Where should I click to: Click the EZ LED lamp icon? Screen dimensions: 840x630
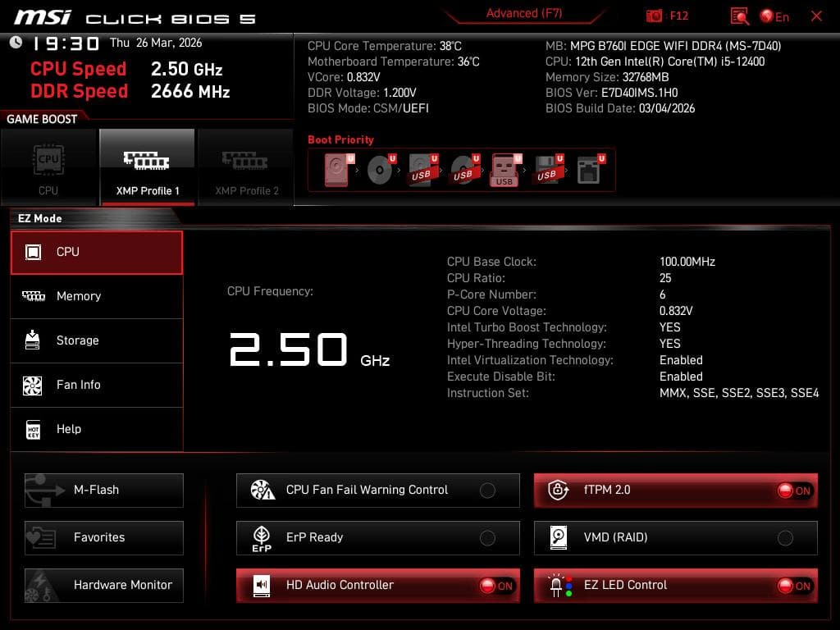[559, 586]
